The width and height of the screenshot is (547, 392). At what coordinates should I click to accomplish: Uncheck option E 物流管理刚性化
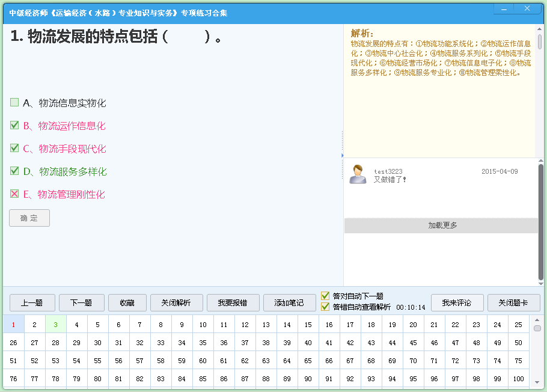pos(14,194)
